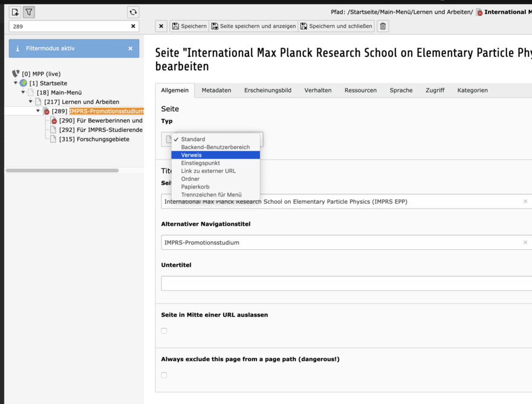Click the trash icon to delete the page
This screenshot has height=404, width=532.
pos(383,26)
